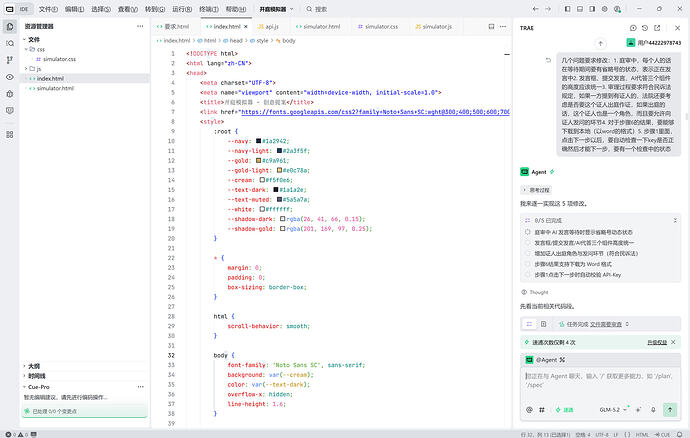Toggle the primary sidebar layout icon
690x438 pixels.
(568, 9)
